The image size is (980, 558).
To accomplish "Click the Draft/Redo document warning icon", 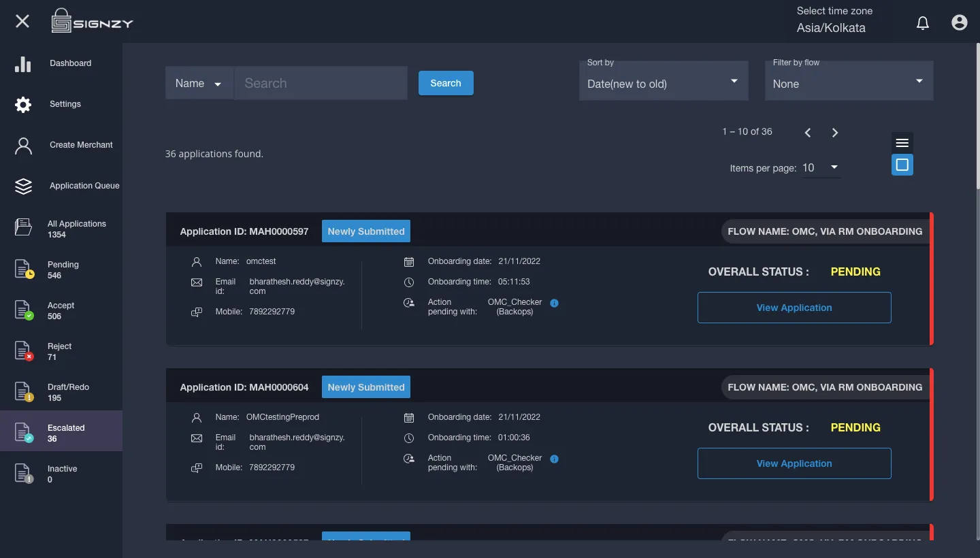I will pos(24,391).
